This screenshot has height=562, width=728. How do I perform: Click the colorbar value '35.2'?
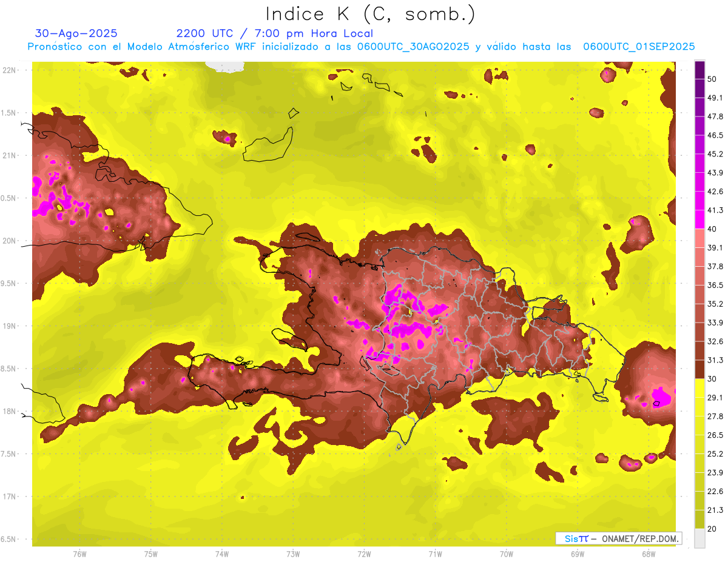pyautogui.click(x=715, y=304)
